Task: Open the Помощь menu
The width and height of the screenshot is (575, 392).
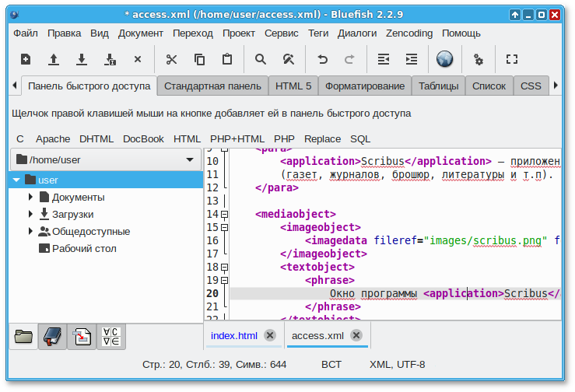Action: (461, 33)
